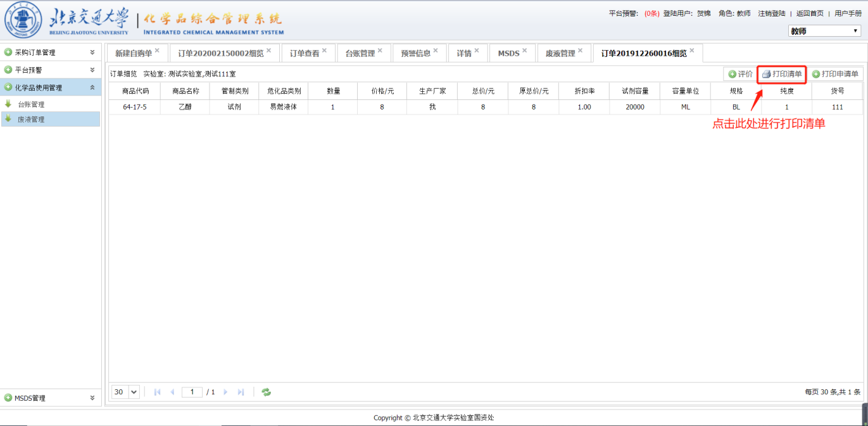Click the 打印申请单 button
868x426 pixels.
click(x=836, y=74)
